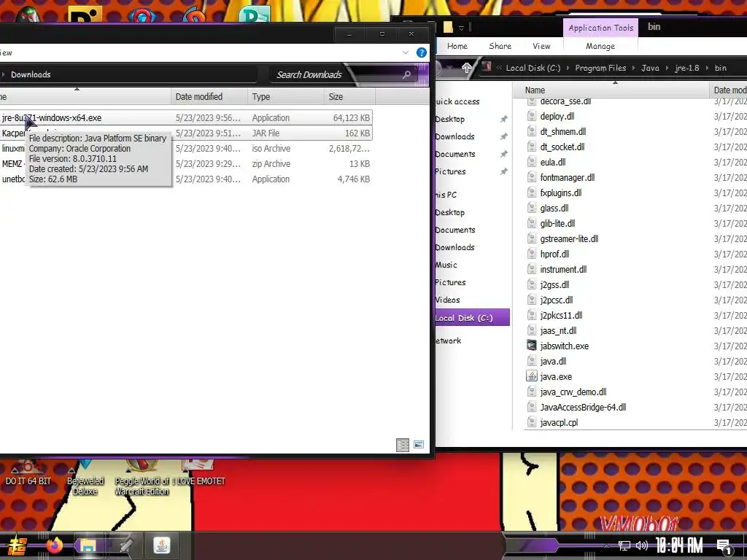This screenshot has height=560, width=747.
Task: Sort Downloads by Date modified column
Action: (209, 97)
